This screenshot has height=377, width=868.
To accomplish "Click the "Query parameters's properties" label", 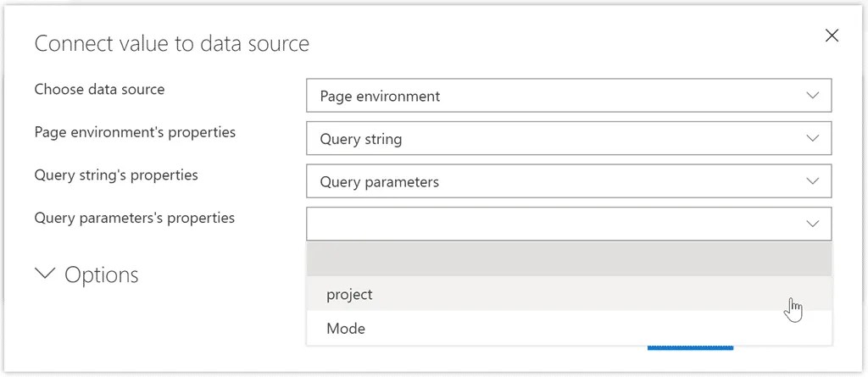I will (134, 218).
